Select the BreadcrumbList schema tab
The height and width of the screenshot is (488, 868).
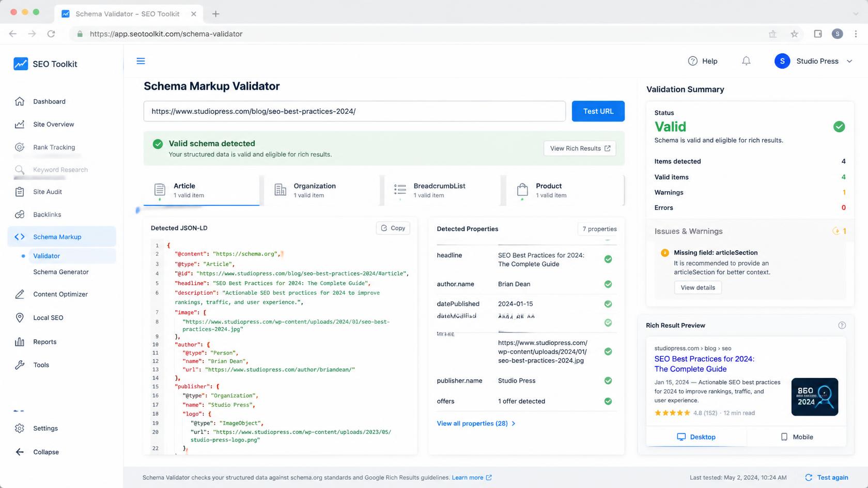(442, 190)
